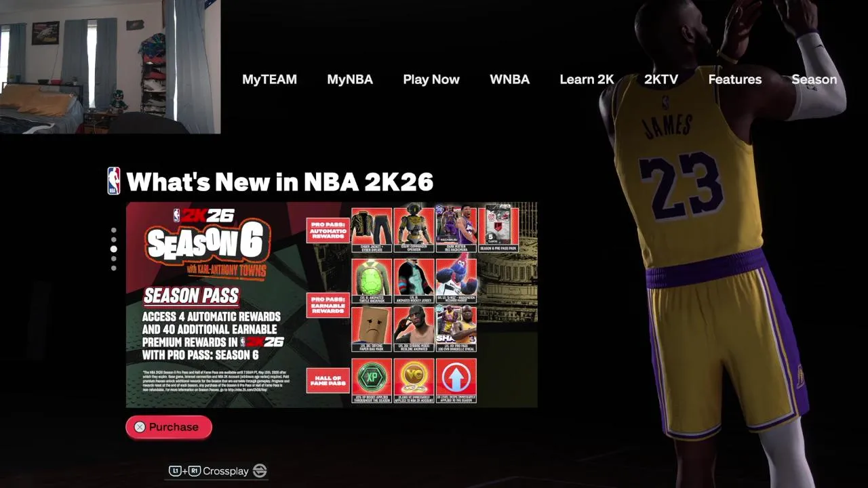Open Learn 2K from the menu
The width and height of the screenshot is (868, 488).
pos(587,79)
